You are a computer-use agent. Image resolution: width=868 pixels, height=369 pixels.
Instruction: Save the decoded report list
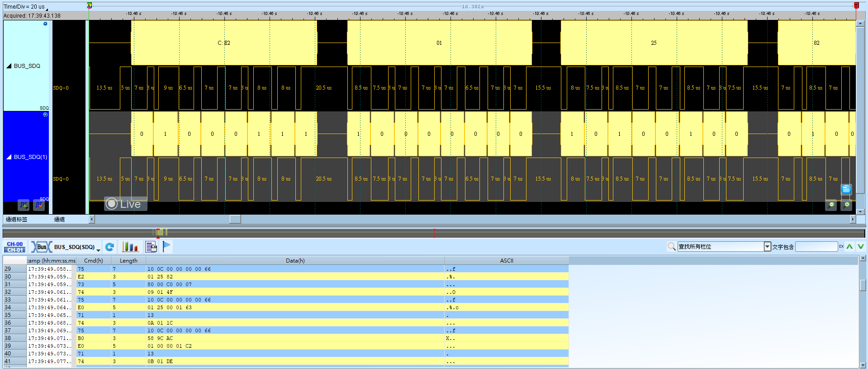[x=151, y=247]
